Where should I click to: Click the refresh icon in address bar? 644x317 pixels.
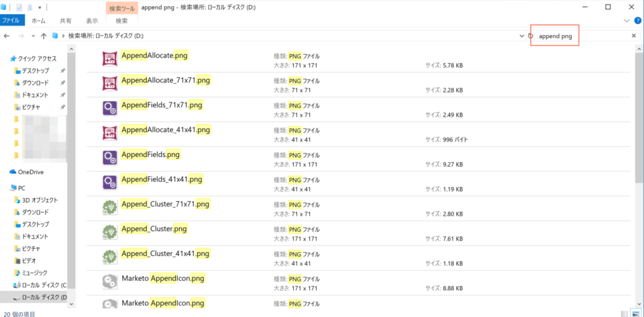pos(530,36)
